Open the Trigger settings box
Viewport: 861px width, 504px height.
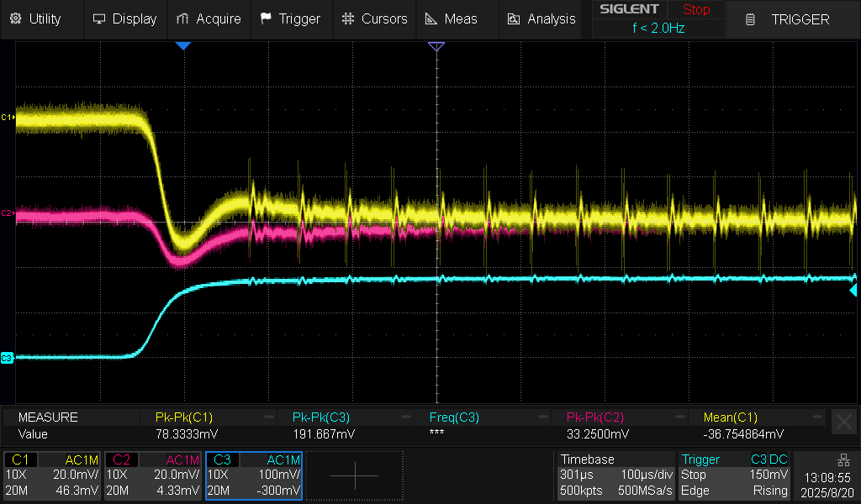tap(735, 475)
